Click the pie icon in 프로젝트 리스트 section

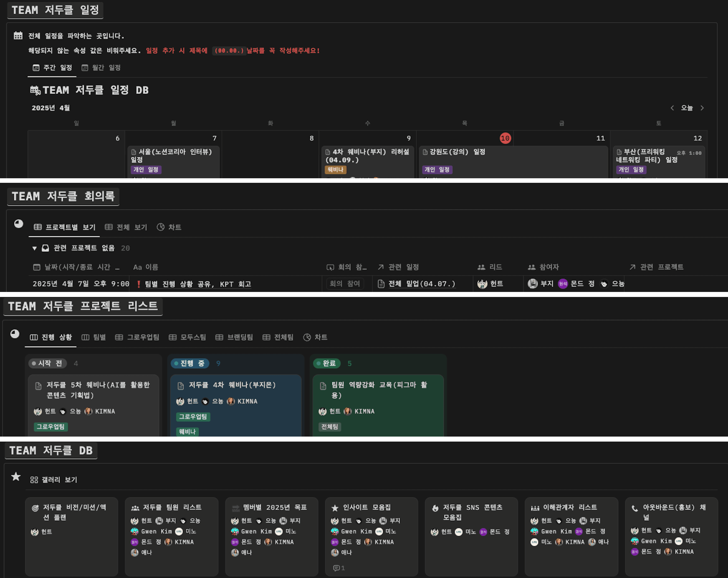point(15,334)
